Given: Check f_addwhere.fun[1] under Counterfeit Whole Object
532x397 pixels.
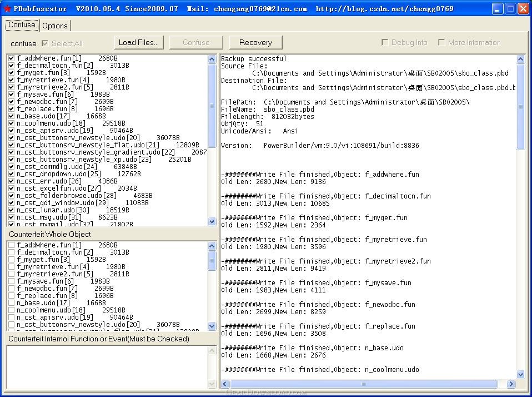Looking at the screenshot, I should [x=11, y=245].
